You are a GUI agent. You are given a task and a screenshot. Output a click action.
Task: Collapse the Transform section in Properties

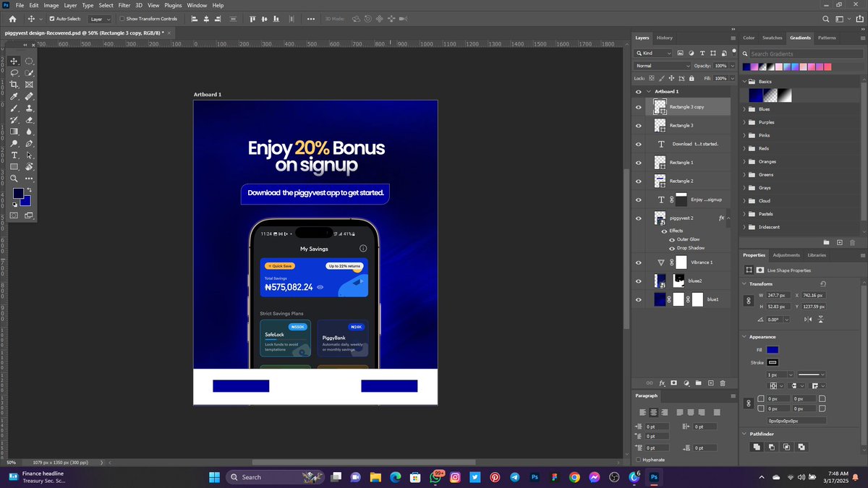pyautogui.click(x=745, y=283)
